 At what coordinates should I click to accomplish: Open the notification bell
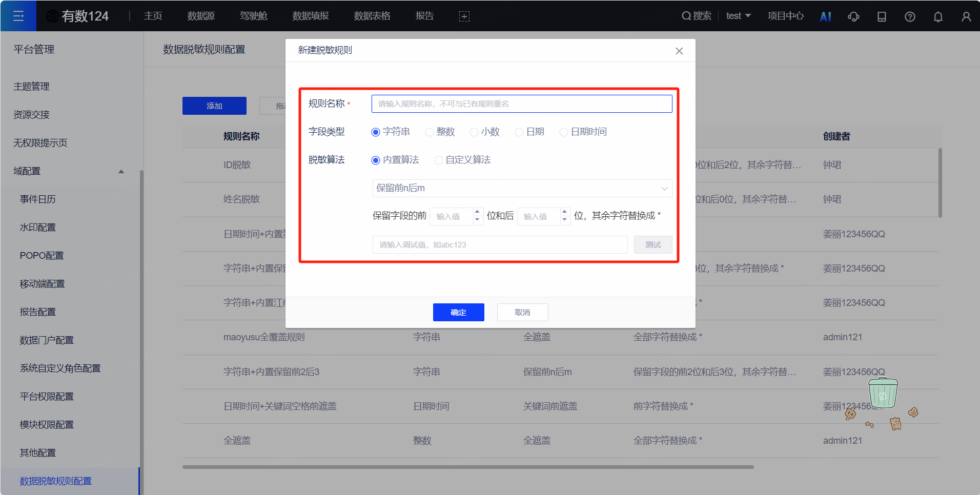(x=938, y=16)
